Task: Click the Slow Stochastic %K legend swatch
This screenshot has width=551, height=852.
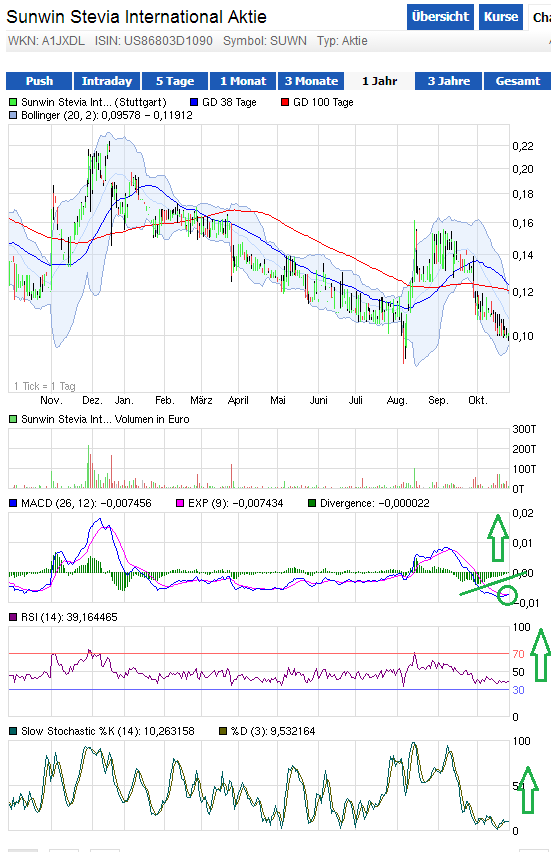Action: coord(13,731)
